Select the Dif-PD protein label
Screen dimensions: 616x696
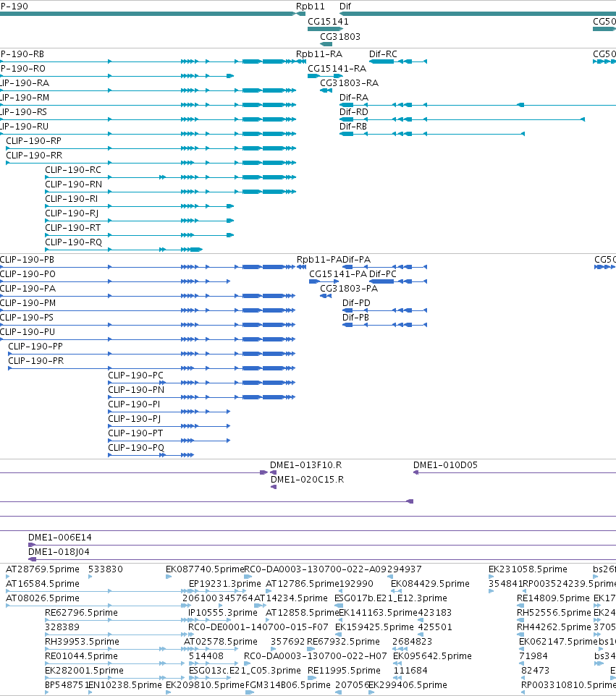pyautogui.click(x=356, y=302)
